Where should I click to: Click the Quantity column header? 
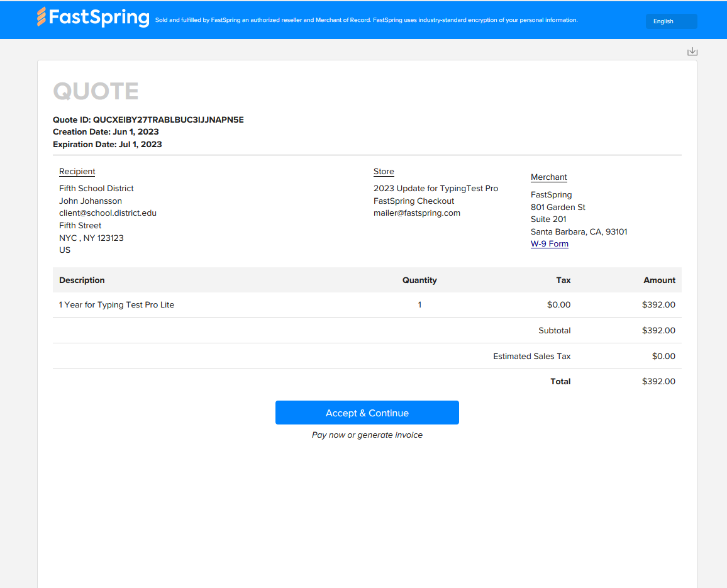(419, 280)
